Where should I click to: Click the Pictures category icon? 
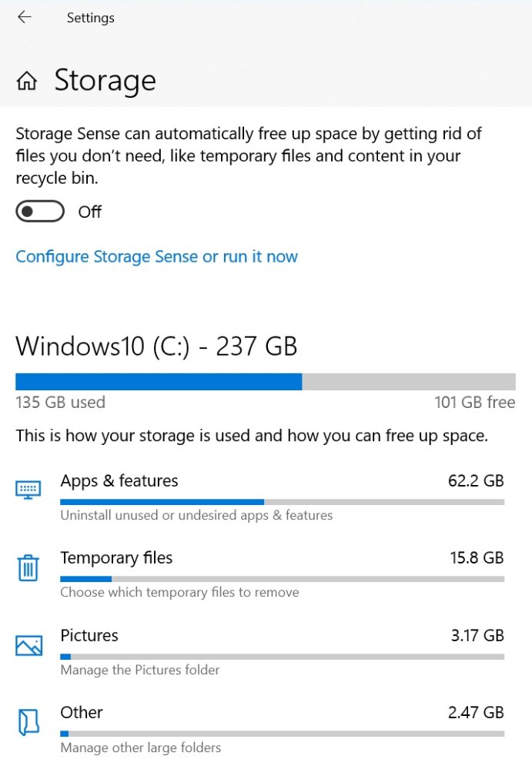[x=28, y=646]
